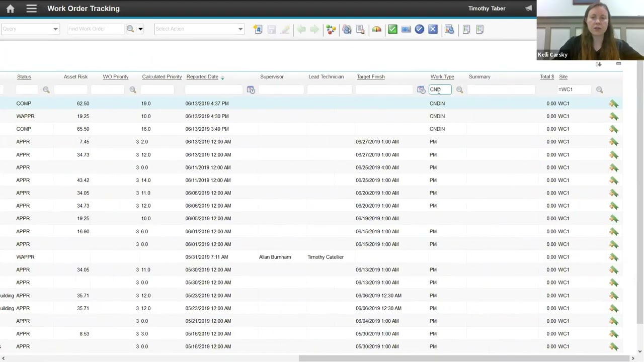Click the Change Status colored circles icon
Screen dimensions: 644x362
331,29
